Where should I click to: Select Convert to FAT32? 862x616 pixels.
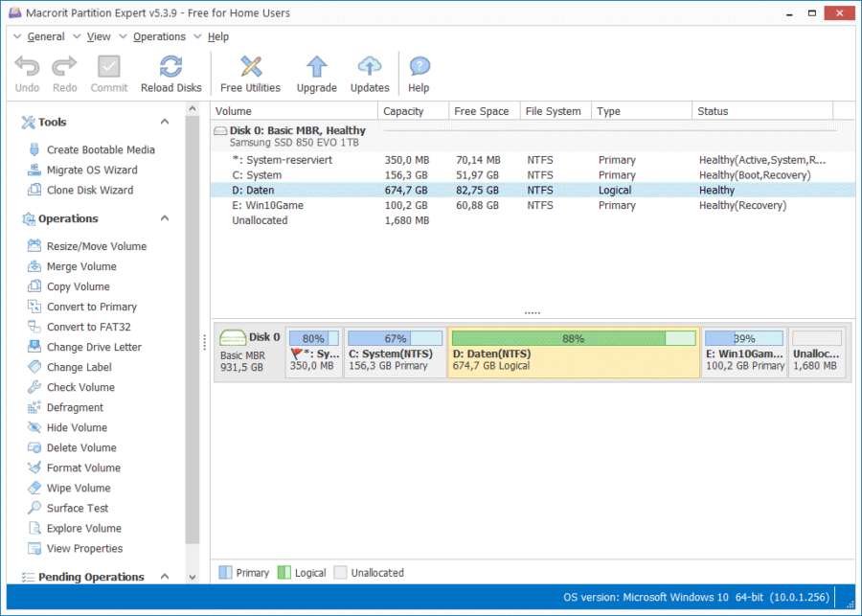click(x=90, y=327)
